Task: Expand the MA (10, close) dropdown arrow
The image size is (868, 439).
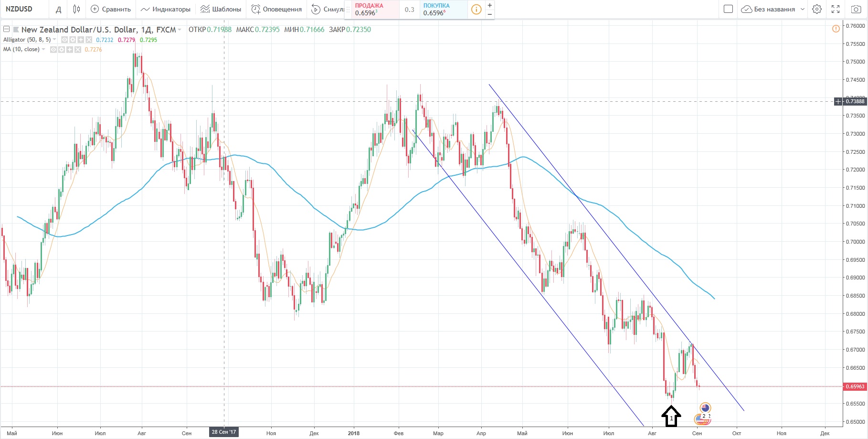Action: pyautogui.click(x=43, y=50)
